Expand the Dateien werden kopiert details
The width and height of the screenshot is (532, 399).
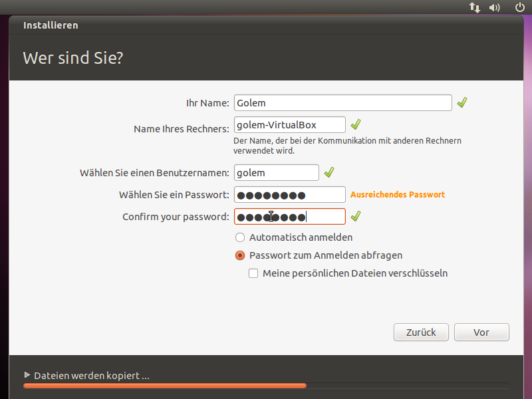coord(27,375)
